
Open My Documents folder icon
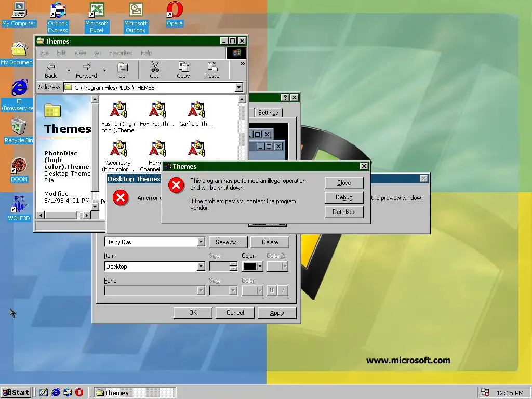coord(18,54)
